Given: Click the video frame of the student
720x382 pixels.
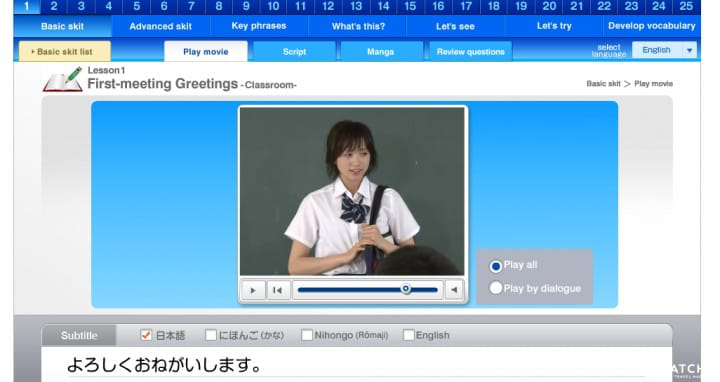Looking at the screenshot, I should 352,191.
